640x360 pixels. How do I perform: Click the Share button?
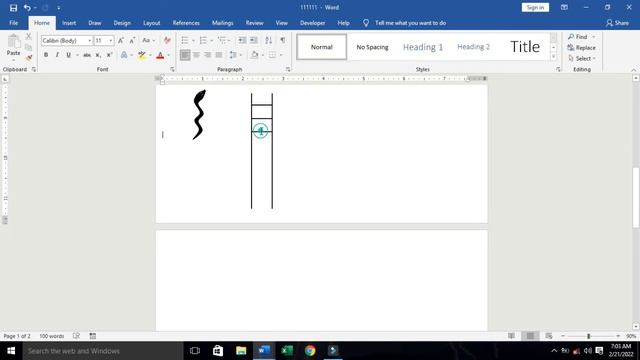click(x=617, y=23)
